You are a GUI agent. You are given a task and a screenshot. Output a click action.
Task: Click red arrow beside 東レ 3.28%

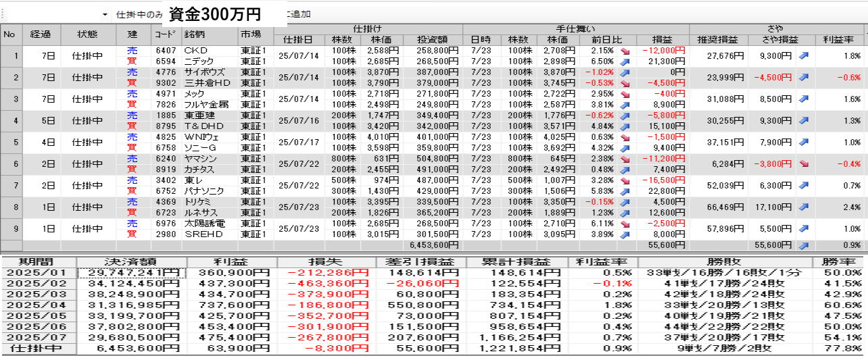(x=624, y=181)
